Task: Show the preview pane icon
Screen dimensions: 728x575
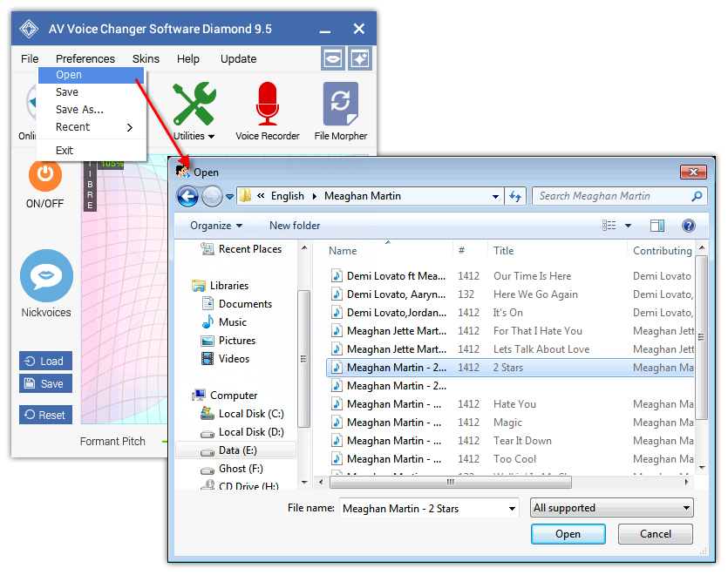Action: [657, 226]
